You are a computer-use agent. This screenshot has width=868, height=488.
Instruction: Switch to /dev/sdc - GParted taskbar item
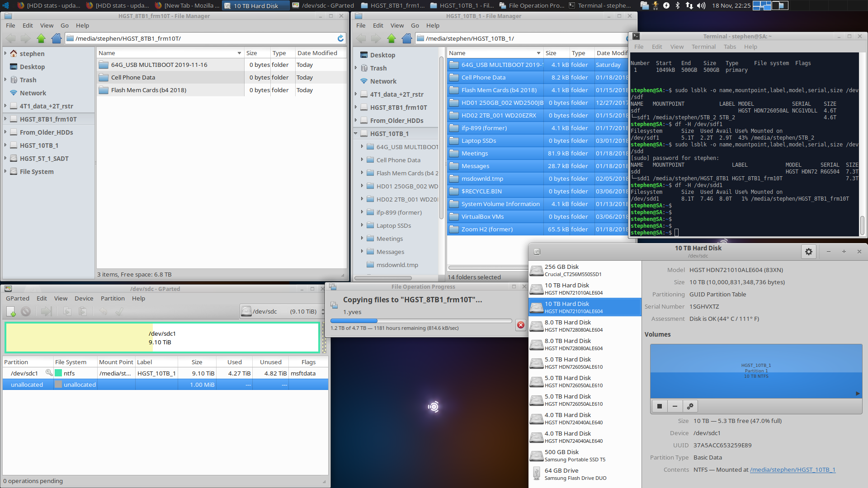323,5
